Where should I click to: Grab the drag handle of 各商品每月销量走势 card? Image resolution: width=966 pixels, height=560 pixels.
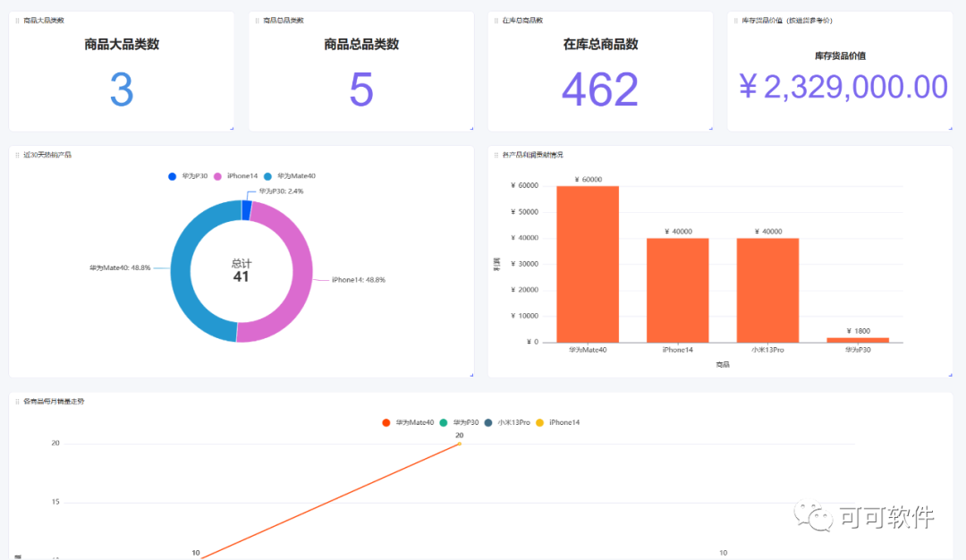[x=17, y=401]
